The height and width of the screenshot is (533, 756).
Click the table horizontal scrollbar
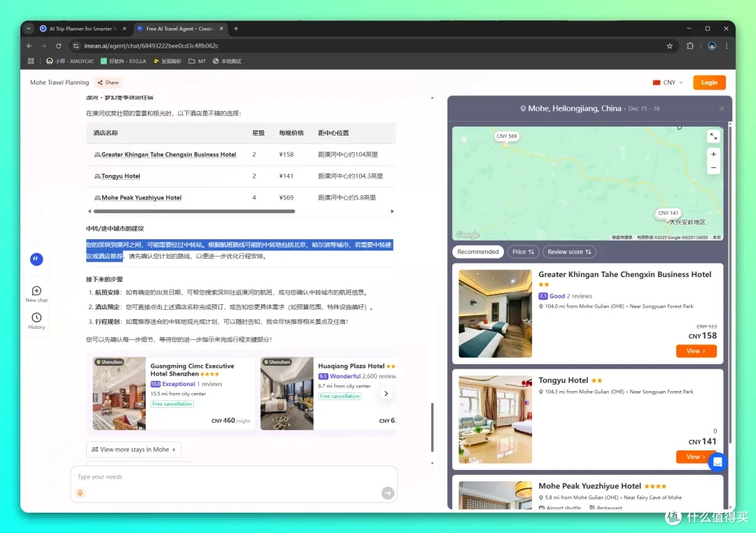click(195, 211)
